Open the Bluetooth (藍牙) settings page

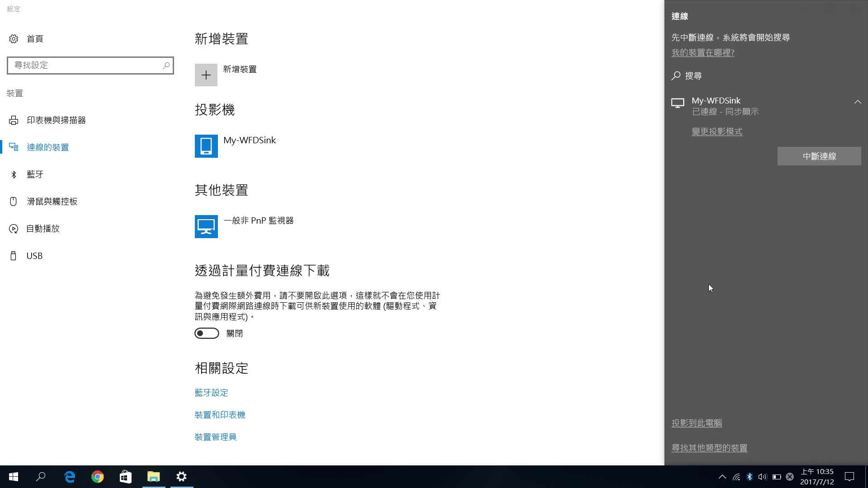click(x=35, y=174)
